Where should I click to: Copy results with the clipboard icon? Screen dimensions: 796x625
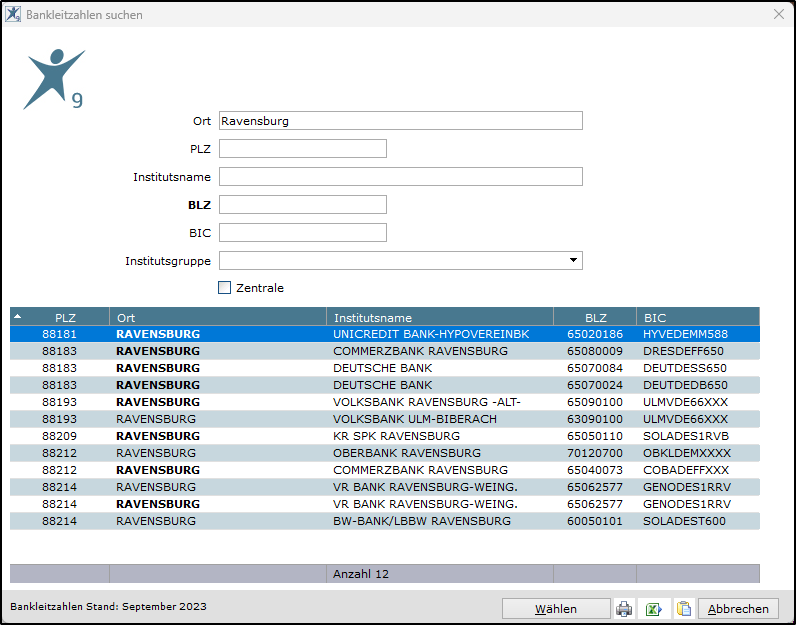[x=684, y=608]
